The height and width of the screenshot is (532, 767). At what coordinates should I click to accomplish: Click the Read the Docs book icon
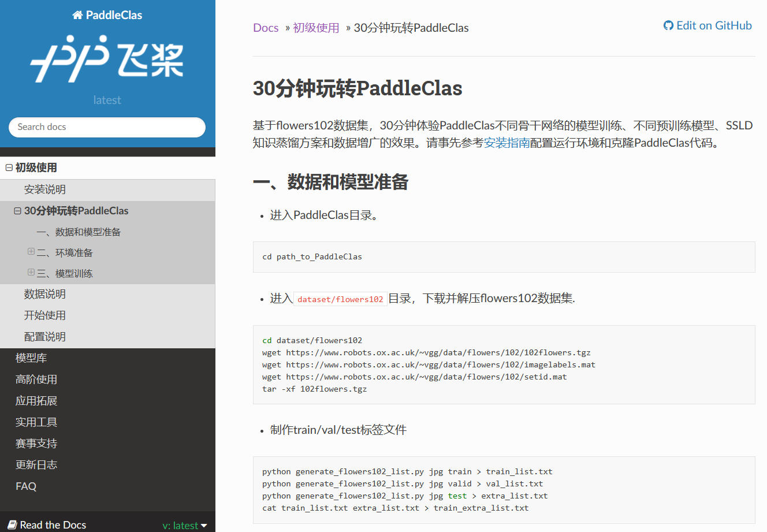[x=13, y=524]
